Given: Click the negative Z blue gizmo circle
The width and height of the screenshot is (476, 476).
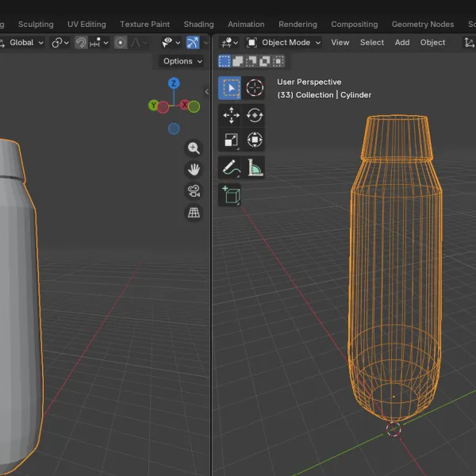Looking at the screenshot, I should (174, 129).
